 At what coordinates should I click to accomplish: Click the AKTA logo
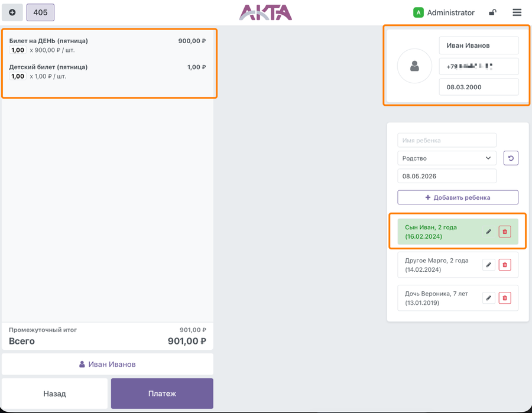pos(265,12)
